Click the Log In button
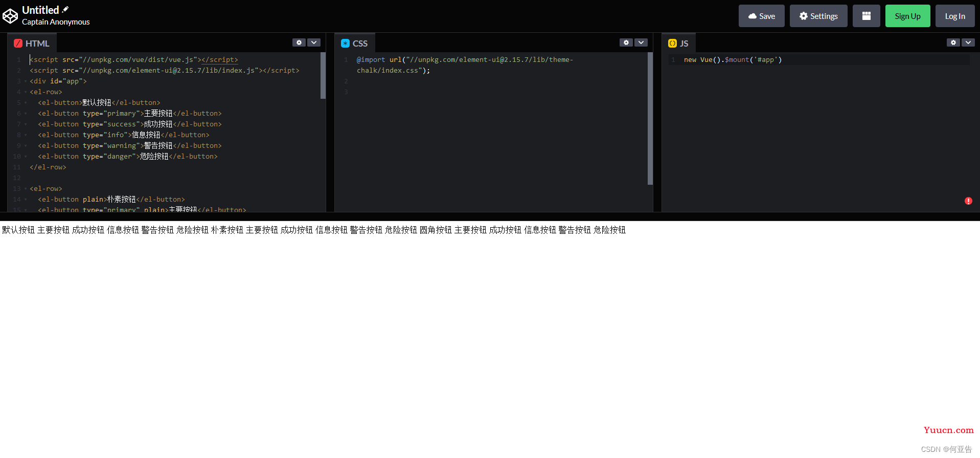The width and height of the screenshot is (980, 458). click(x=954, y=16)
